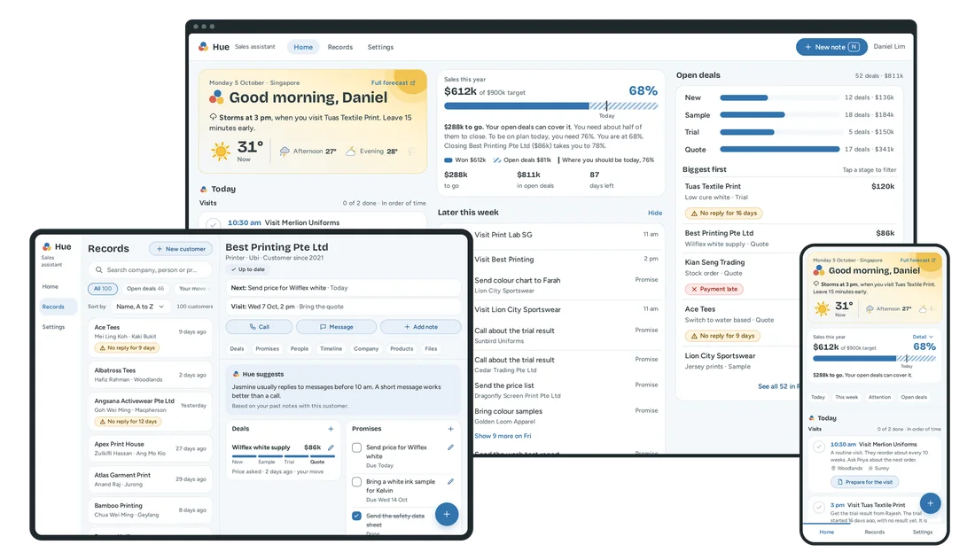Edit the 'Send price for Wilflex white' promise
975x560 pixels.
pyautogui.click(x=451, y=447)
